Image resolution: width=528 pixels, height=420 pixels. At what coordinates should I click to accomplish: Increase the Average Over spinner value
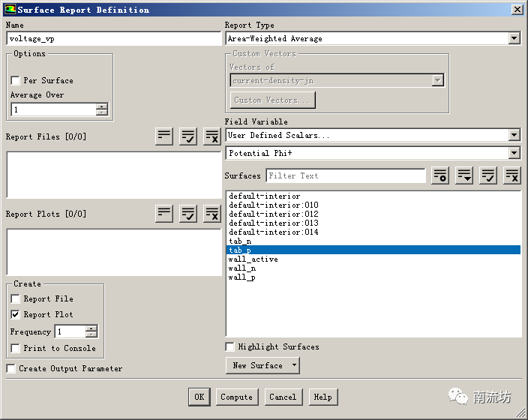102,106
